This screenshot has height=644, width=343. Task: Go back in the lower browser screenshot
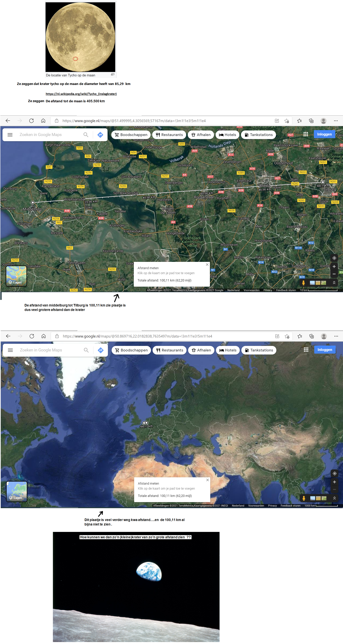click(8, 336)
